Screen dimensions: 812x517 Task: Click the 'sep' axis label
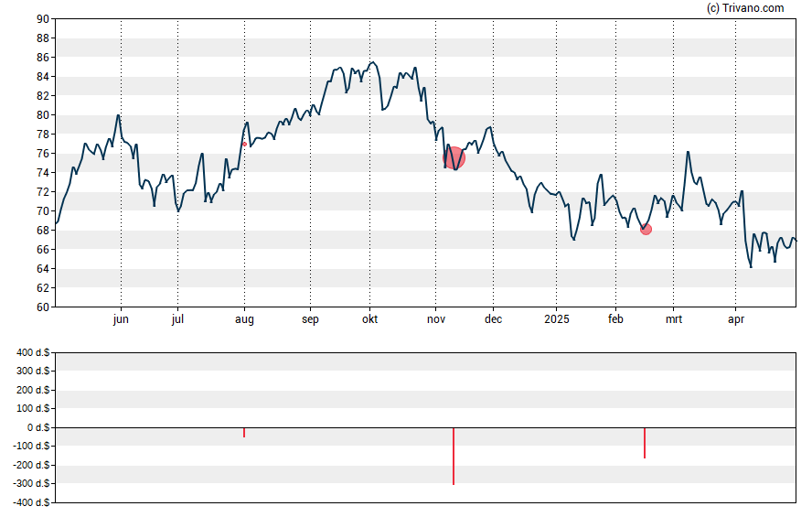pyautogui.click(x=310, y=319)
